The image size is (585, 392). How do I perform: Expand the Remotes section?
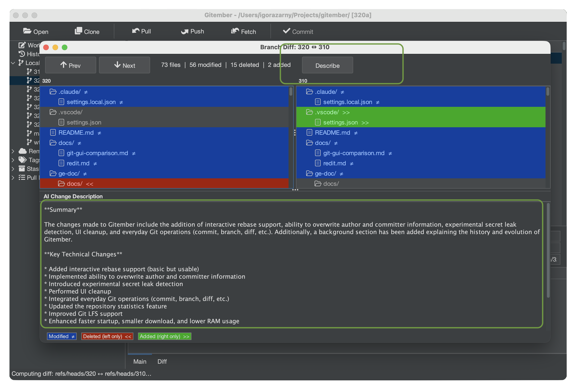(13, 151)
